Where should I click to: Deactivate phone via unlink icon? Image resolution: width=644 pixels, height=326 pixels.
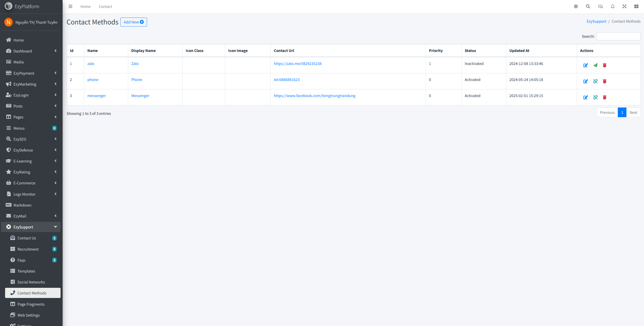click(595, 81)
